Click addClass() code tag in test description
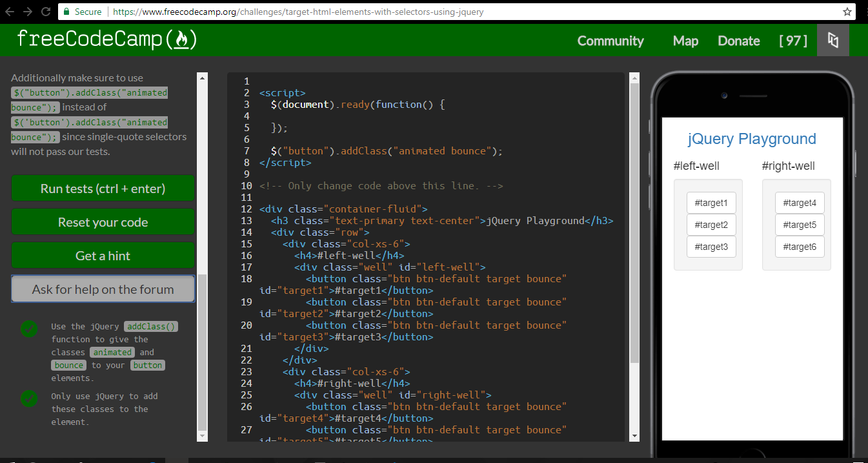 (x=151, y=327)
